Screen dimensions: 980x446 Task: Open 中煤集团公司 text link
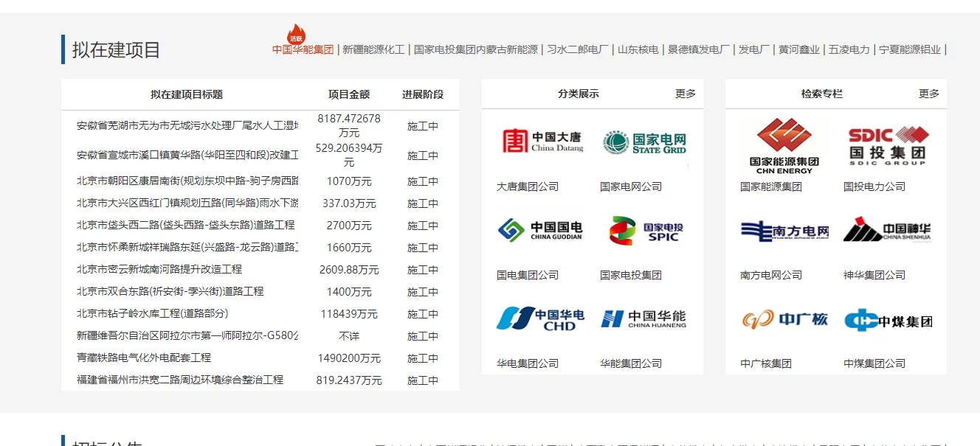tap(874, 363)
